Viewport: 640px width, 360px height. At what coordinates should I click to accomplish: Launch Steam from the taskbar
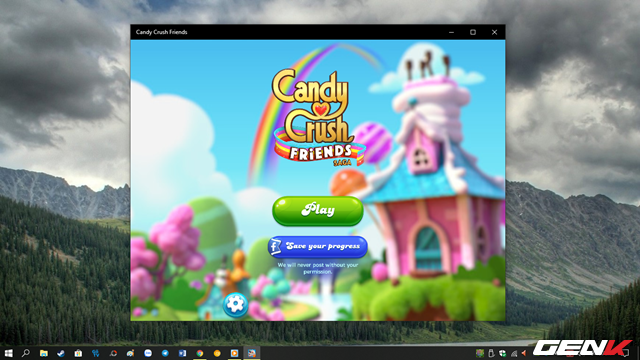click(61, 353)
